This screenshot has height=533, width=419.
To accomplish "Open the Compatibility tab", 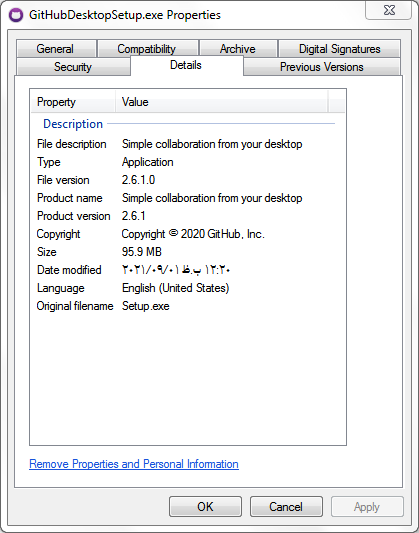I will tap(147, 49).
